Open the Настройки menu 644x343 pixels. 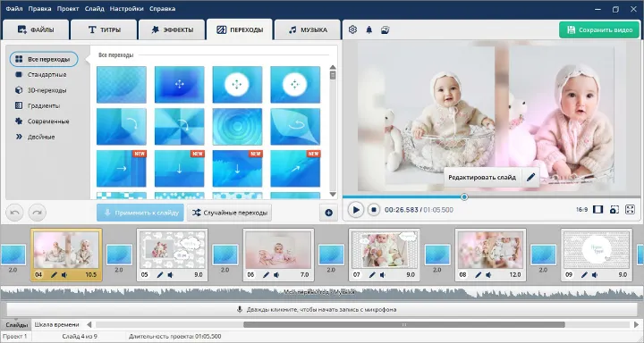point(126,8)
